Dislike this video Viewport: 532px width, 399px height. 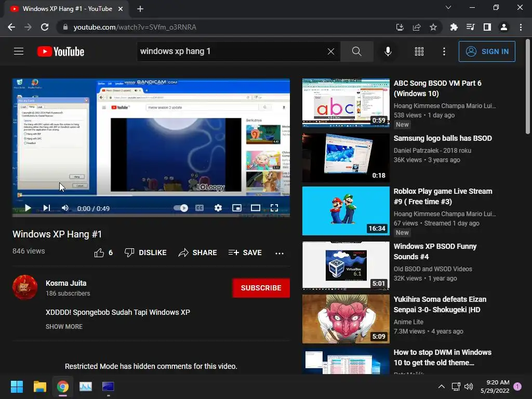(145, 253)
